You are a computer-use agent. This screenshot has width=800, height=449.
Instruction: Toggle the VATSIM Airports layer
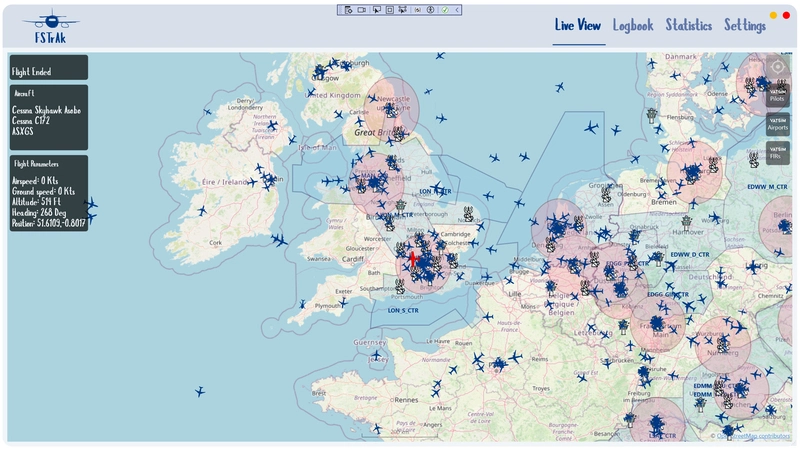(x=778, y=124)
